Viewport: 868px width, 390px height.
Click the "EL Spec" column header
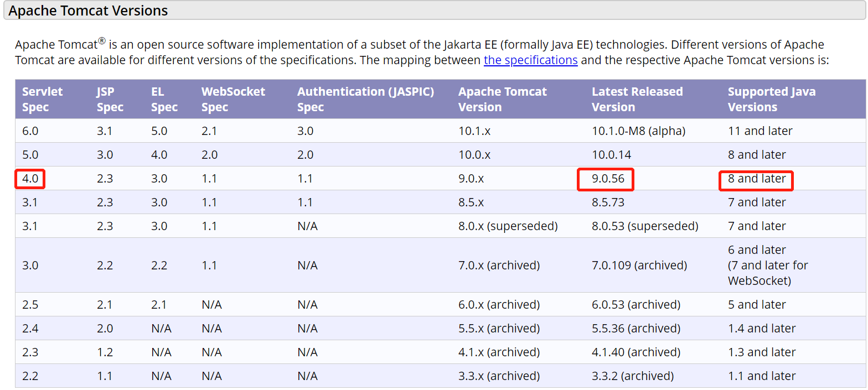164,99
